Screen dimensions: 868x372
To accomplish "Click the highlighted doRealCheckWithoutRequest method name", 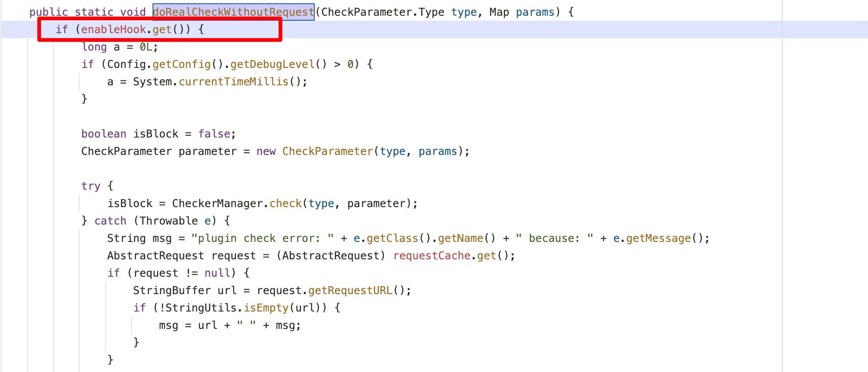I will pos(233,12).
